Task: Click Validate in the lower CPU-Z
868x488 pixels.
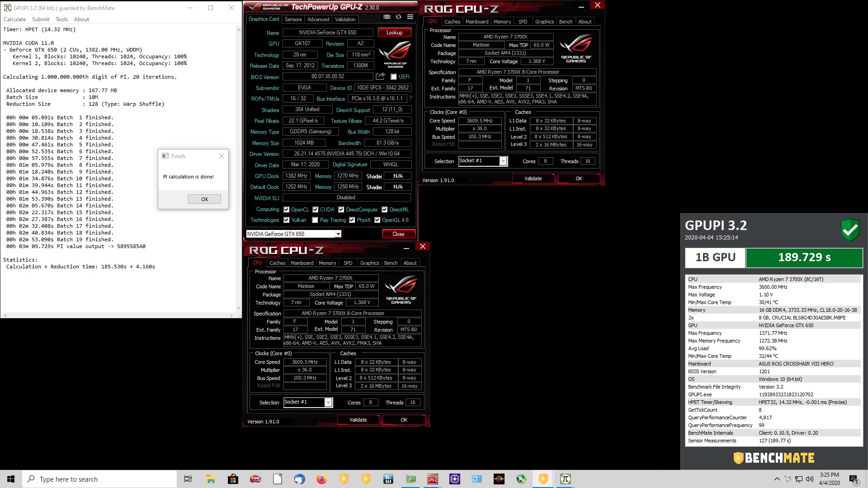Action: (x=358, y=420)
